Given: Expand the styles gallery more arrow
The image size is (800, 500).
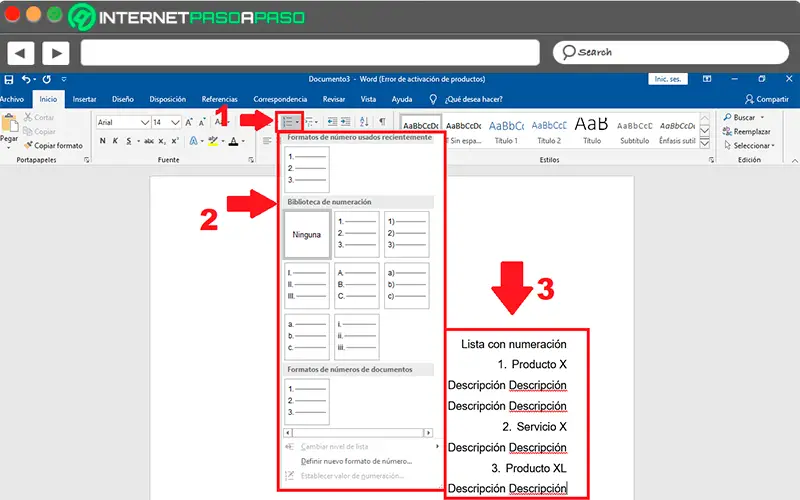Looking at the screenshot, I should click(705, 143).
